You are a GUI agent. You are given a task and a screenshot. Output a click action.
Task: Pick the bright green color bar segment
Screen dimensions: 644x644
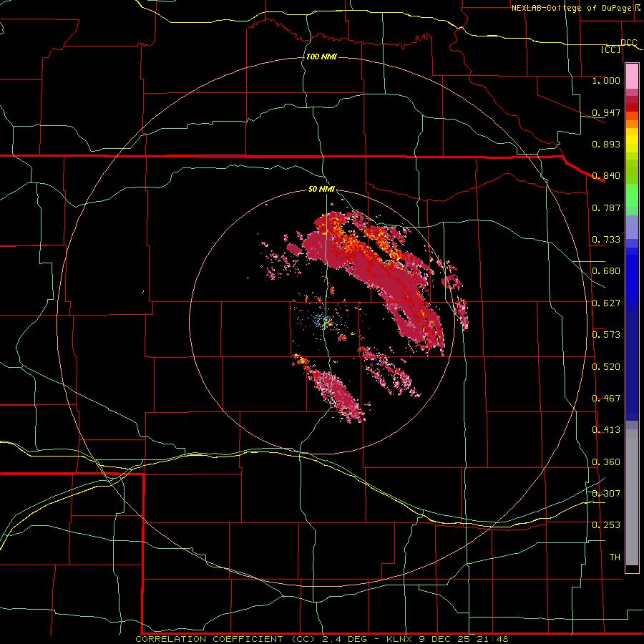[x=632, y=195]
